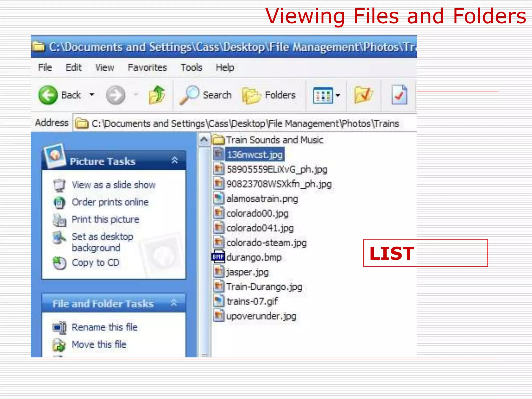
Task: Click the icon of Train-Durango.jpg
Action: click(x=218, y=286)
